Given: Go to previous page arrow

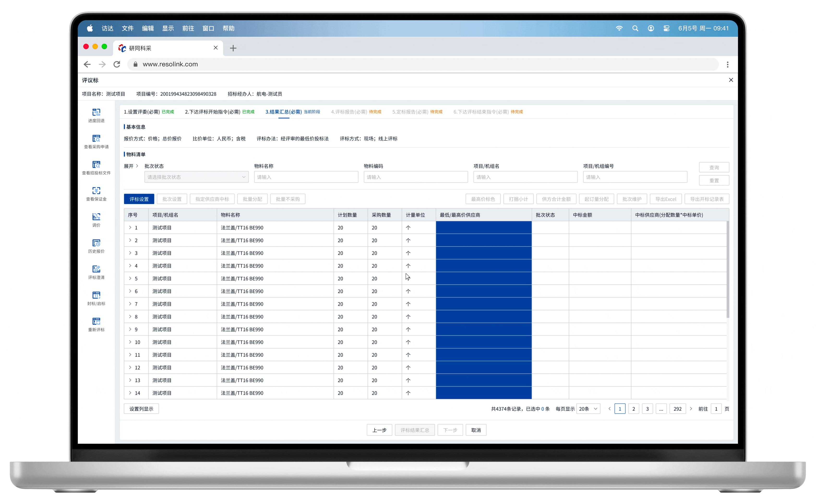Looking at the screenshot, I should tap(610, 409).
